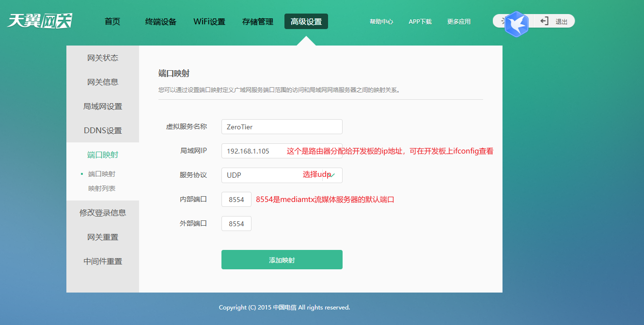
Task: Open 局域网设置 in sidebar
Action: 103,106
